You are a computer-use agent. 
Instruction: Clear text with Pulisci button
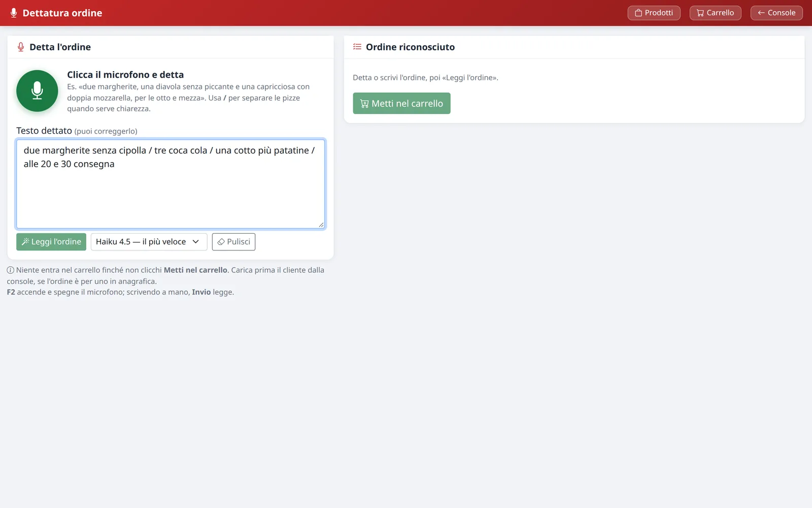233,242
